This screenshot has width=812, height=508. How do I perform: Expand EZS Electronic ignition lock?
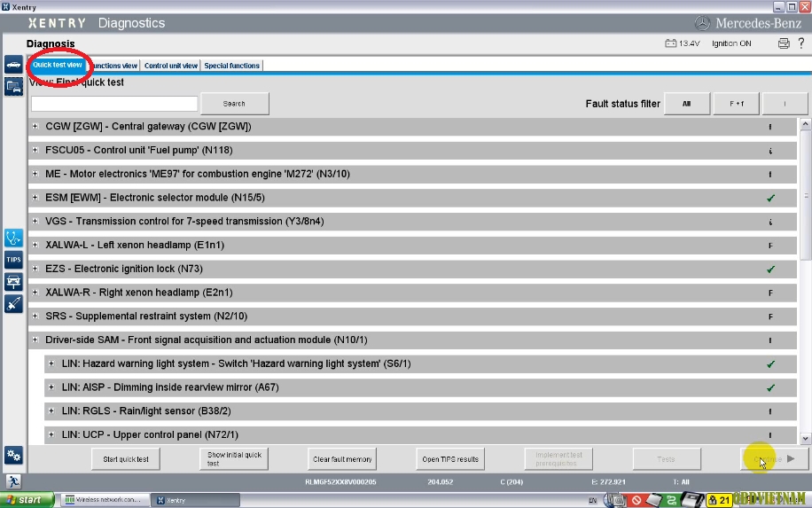tap(35, 269)
